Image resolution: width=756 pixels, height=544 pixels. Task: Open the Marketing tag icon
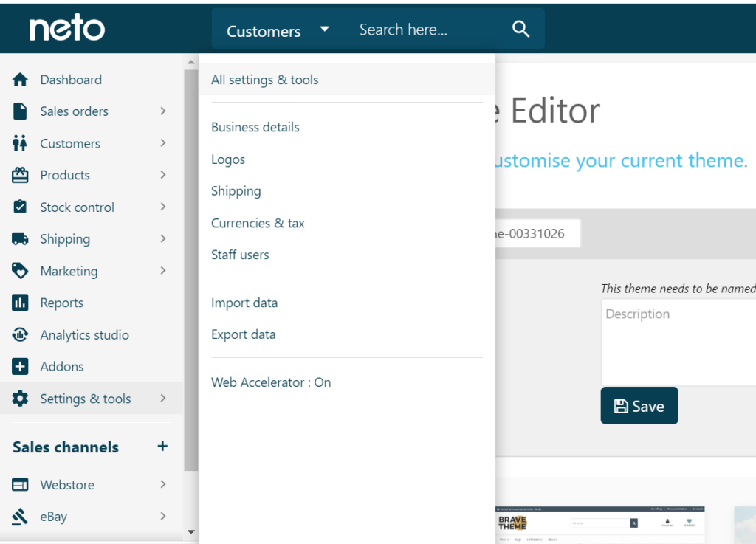coord(20,270)
